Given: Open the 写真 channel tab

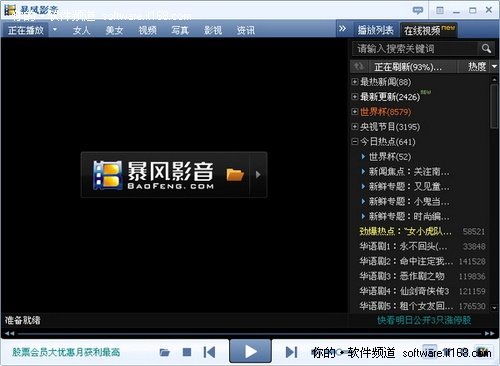Looking at the screenshot, I should 180,30.
